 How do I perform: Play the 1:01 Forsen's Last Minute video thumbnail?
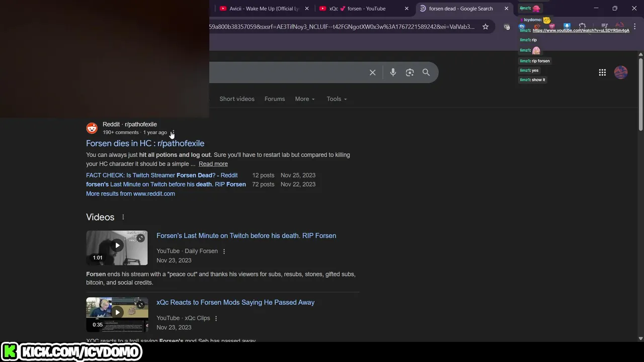pyautogui.click(x=117, y=248)
